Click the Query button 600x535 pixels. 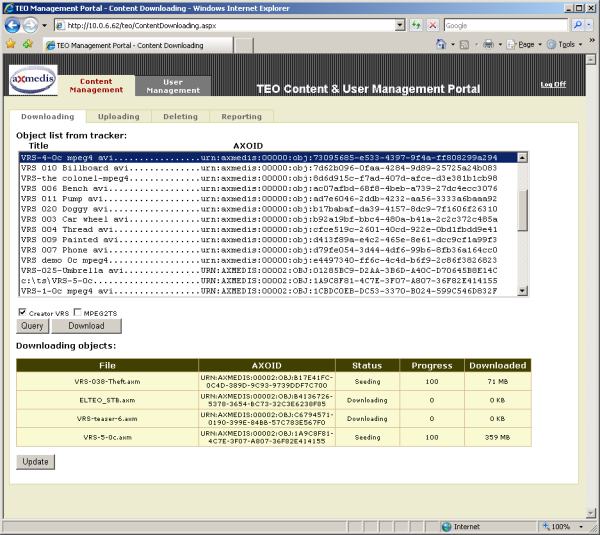pyautogui.click(x=33, y=326)
